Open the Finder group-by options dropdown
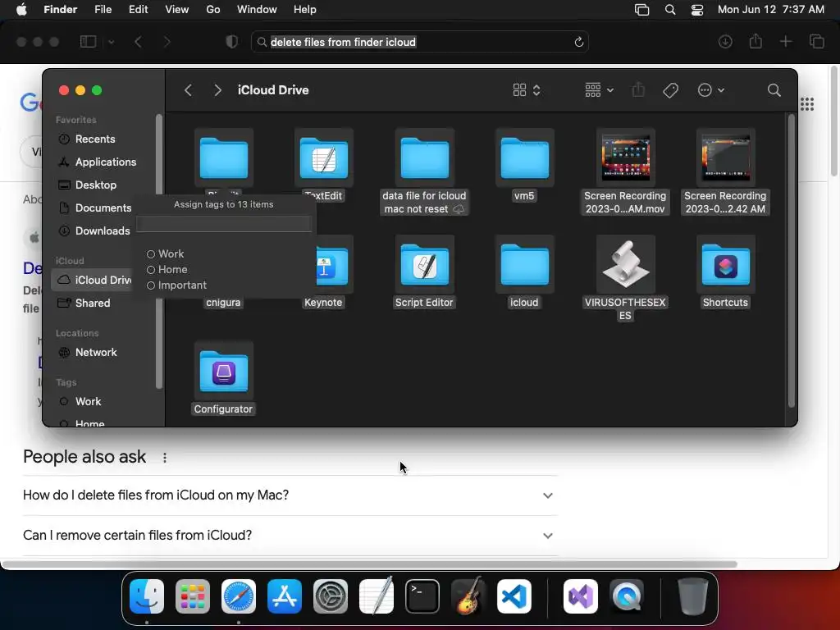The image size is (840, 630). tap(599, 90)
